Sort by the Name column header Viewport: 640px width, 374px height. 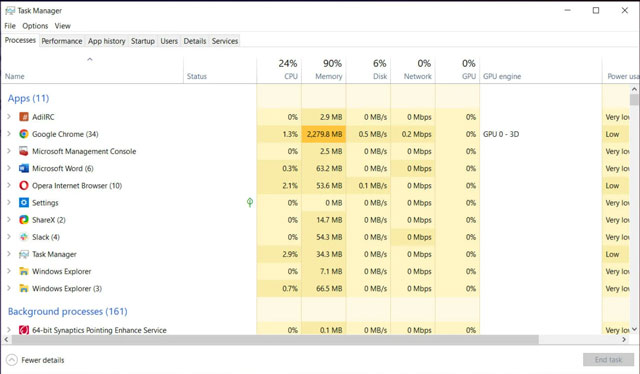coord(92,69)
